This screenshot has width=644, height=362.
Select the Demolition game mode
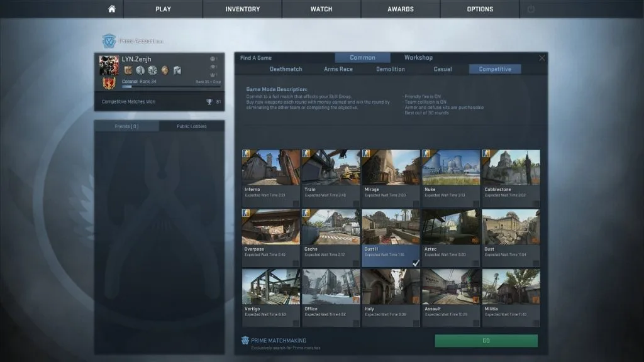390,69
